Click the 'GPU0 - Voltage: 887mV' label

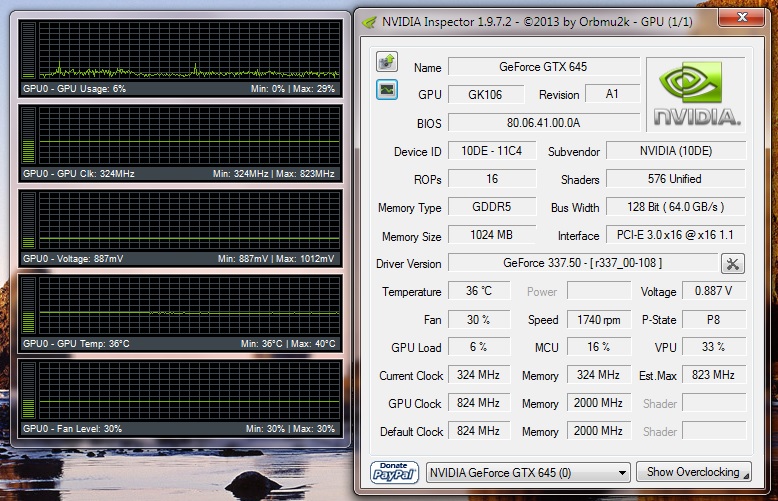coord(73,258)
